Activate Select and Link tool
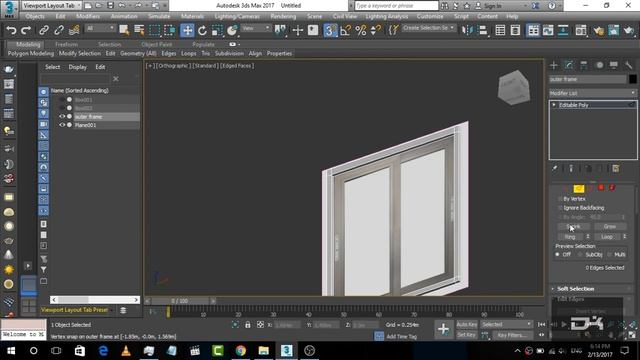 44,30
